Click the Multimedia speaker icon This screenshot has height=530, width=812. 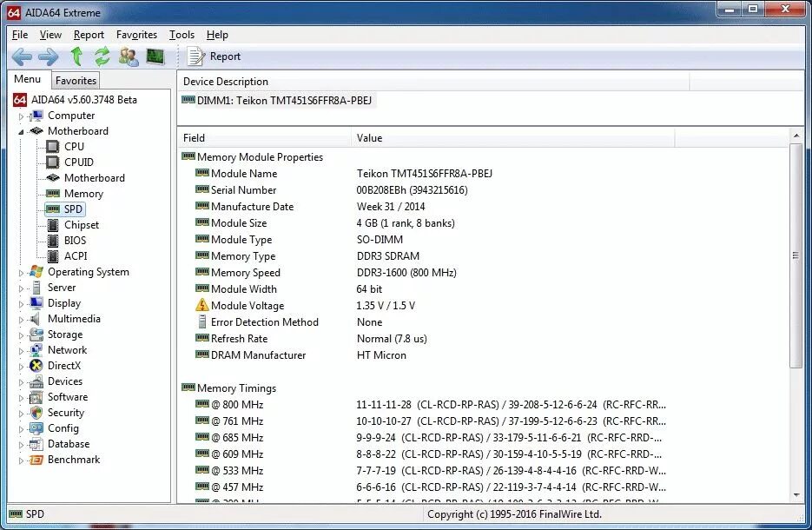pos(36,319)
